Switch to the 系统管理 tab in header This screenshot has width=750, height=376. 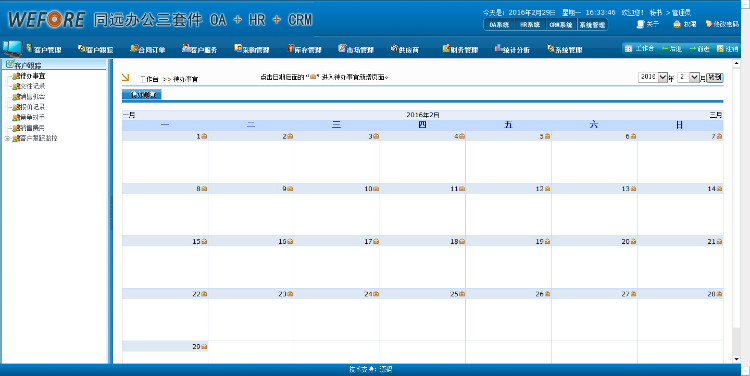tap(592, 25)
